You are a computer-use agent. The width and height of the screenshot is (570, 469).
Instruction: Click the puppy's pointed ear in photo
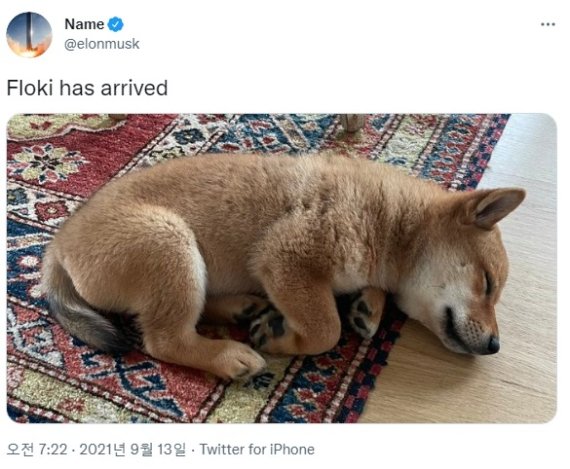(x=494, y=207)
